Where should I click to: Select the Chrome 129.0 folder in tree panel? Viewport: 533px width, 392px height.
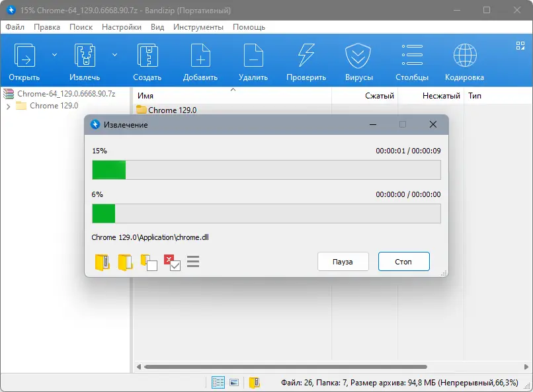click(x=54, y=106)
